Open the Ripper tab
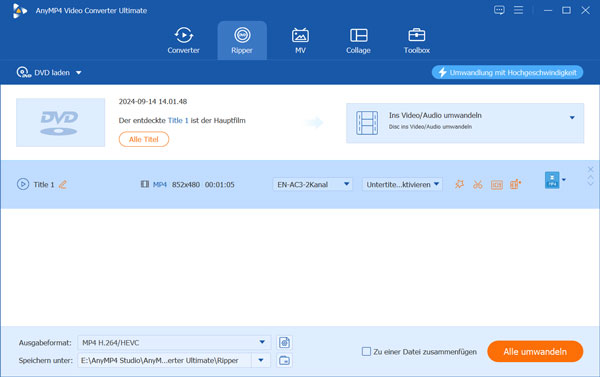600x377 pixels. tap(242, 41)
